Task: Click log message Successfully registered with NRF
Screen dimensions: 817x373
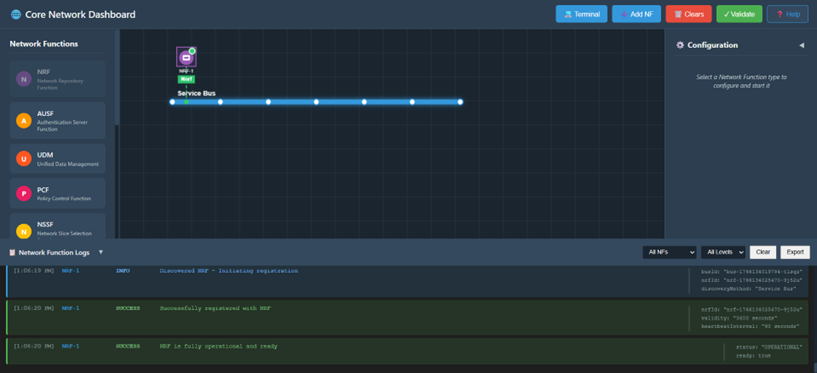Action: click(x=215, y=308)
